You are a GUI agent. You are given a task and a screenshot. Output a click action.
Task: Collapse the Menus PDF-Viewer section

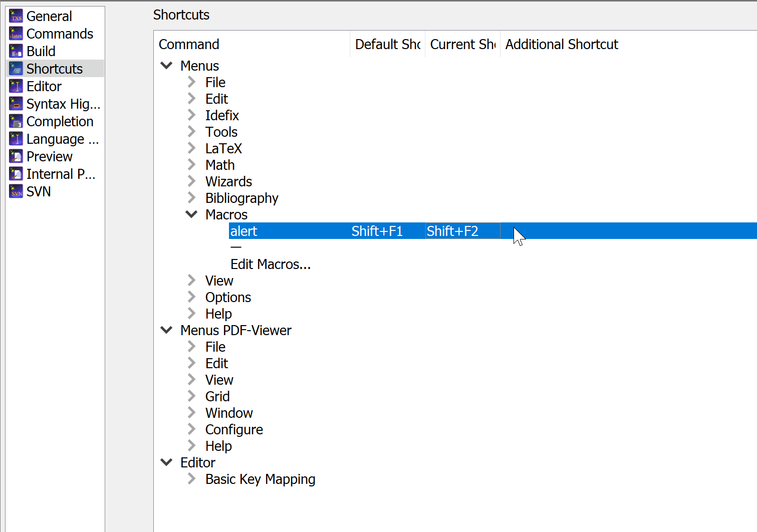coord(166,330)
